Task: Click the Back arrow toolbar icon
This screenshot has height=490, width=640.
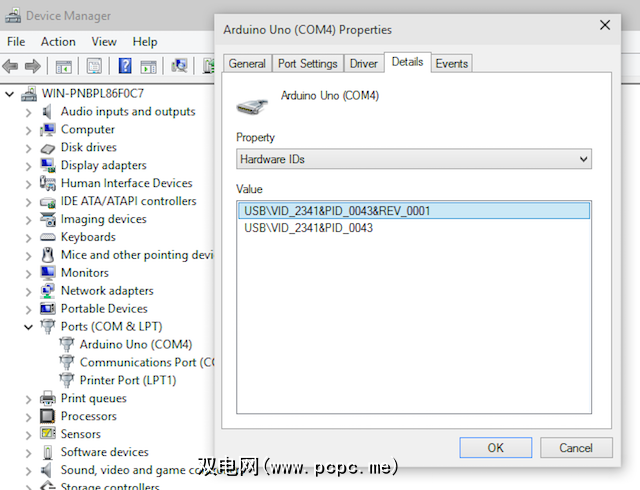Action: [x=10, y=66]
